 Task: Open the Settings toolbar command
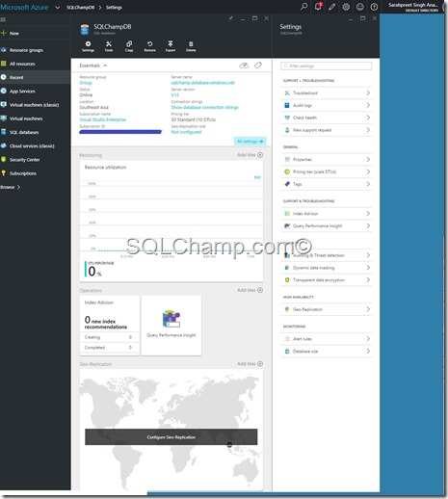click(88, 46)
